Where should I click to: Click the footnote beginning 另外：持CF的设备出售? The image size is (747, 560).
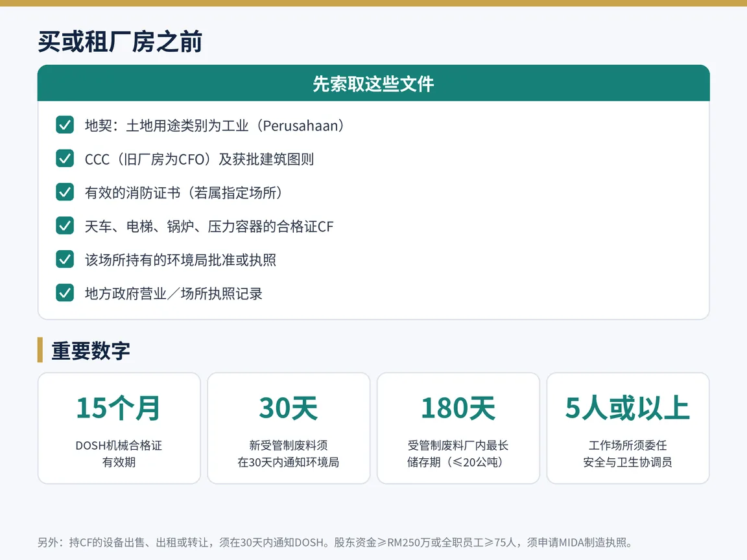[335, 542]
